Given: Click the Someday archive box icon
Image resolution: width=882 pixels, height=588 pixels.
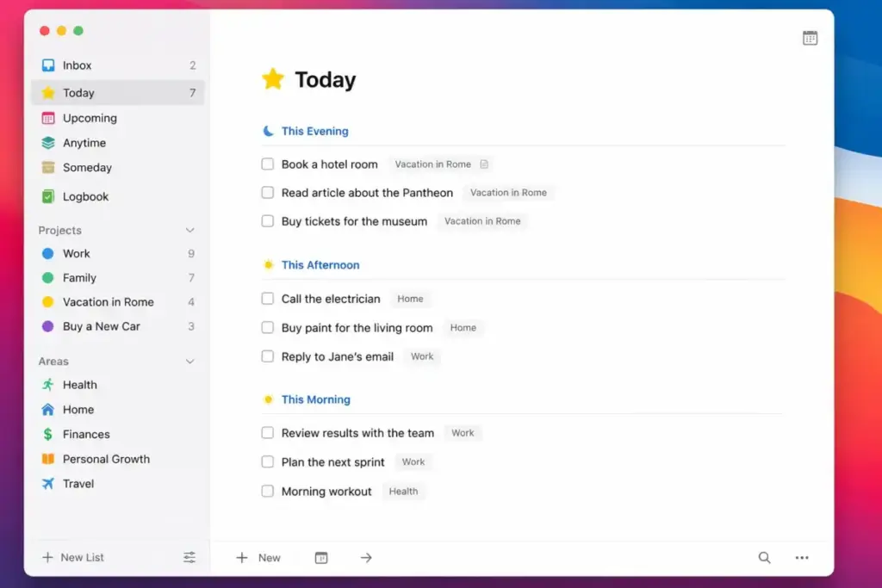Looking at the screenshot, I should [48, 168].
